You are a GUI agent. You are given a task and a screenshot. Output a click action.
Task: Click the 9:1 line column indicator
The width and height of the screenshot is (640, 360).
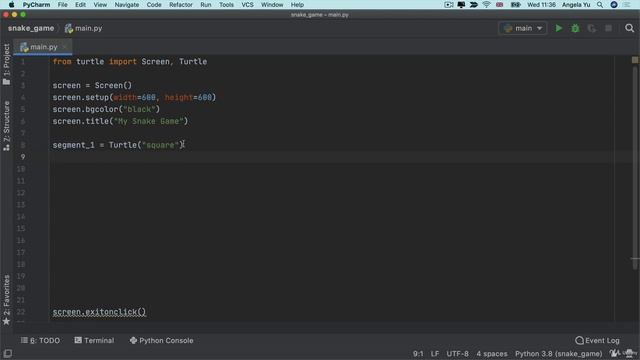(418, 354)
